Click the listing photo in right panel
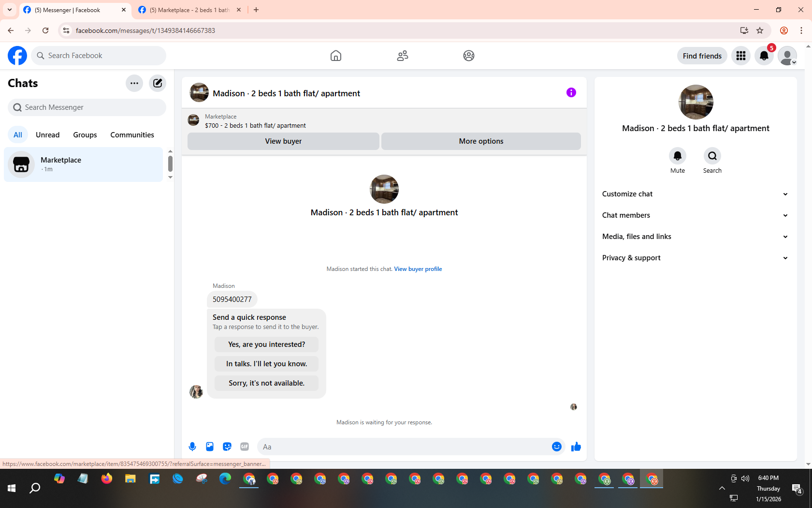The width and height of the screenshot is (812, 508). coord(696,102)
